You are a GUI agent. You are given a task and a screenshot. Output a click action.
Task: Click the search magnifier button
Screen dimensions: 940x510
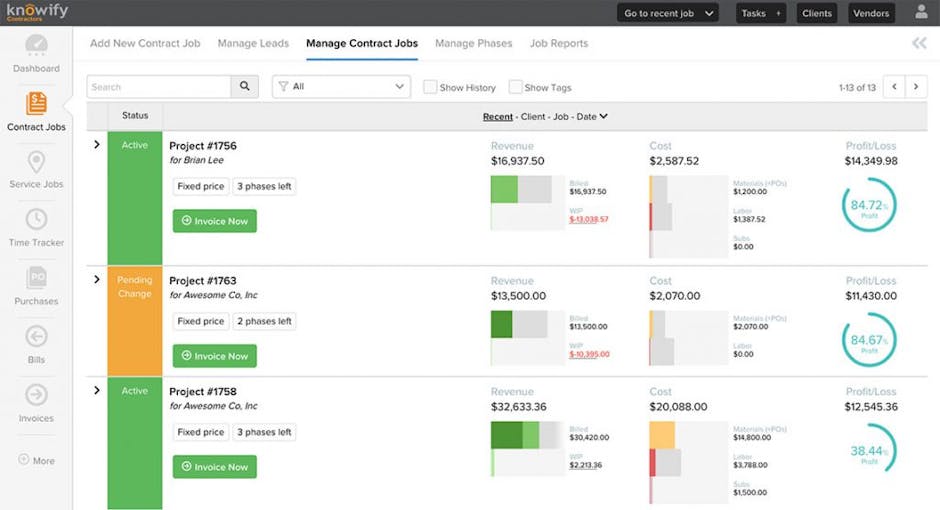[245, 87]
